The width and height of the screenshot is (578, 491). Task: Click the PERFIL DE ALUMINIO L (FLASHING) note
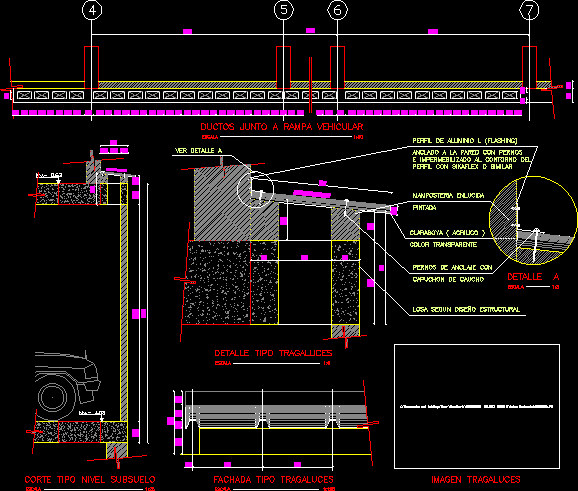pos(465,141)
